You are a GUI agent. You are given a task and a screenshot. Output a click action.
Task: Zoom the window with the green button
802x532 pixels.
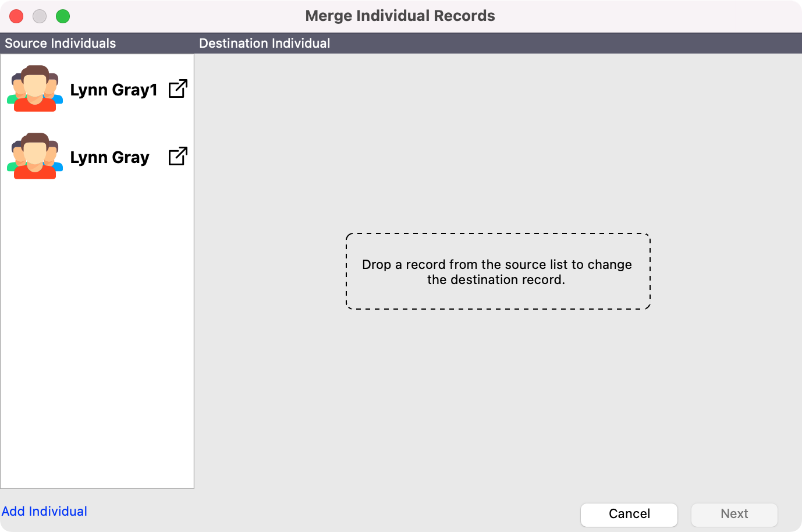[x=63, y=16]
